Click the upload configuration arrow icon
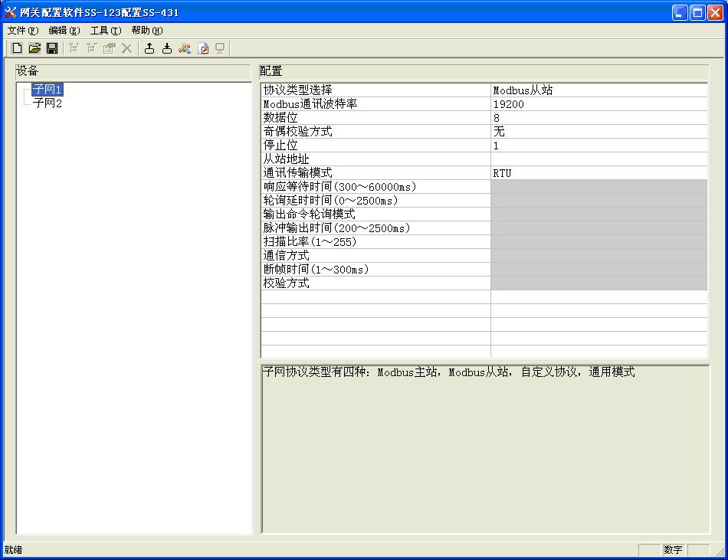Screen dimensions: 728x560 (149, 48)
